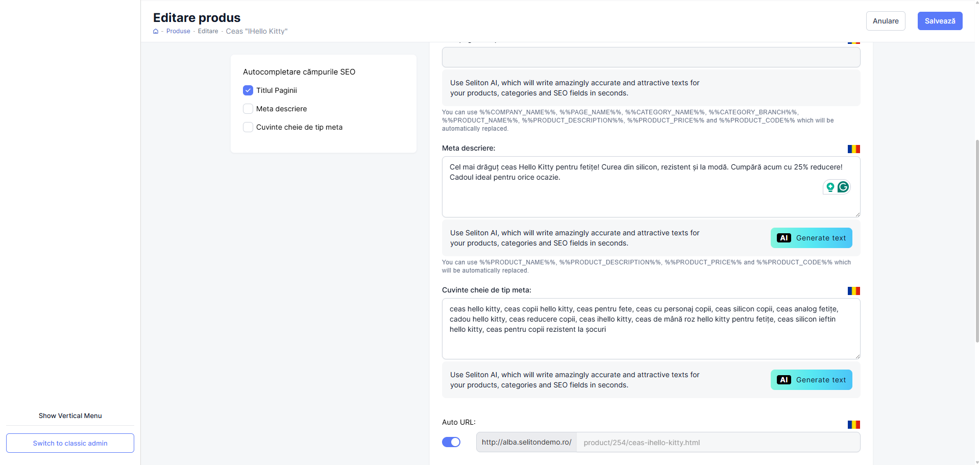Viewport: 980px width, 465px height.
Task: Generate AI text for meta keywords
Action: 811,380
